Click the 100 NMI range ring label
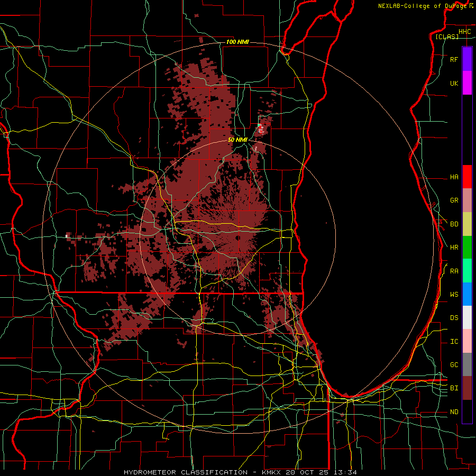The width and height of the screenshot is (476, 476). tap(237, 42)
